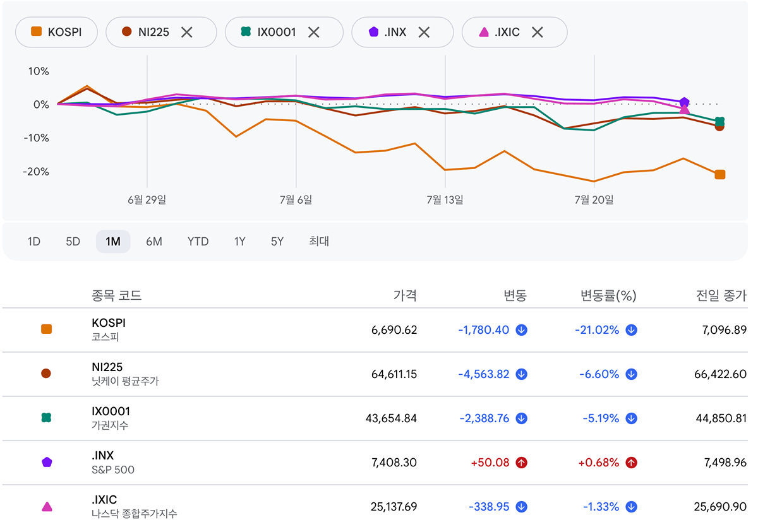
Task: Open the IX0001 가권지수 row
Action: 375,418
